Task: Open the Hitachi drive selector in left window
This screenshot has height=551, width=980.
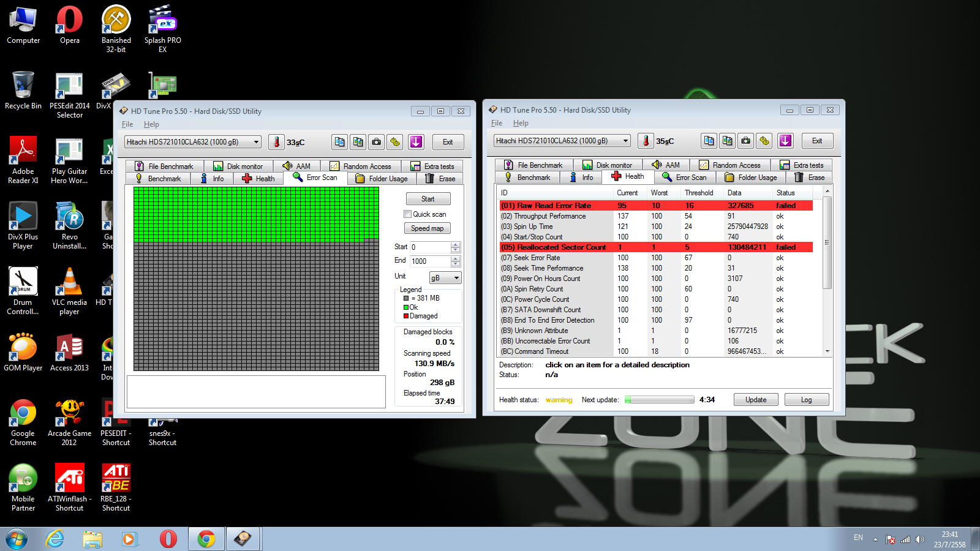Action: click(193, 142)
